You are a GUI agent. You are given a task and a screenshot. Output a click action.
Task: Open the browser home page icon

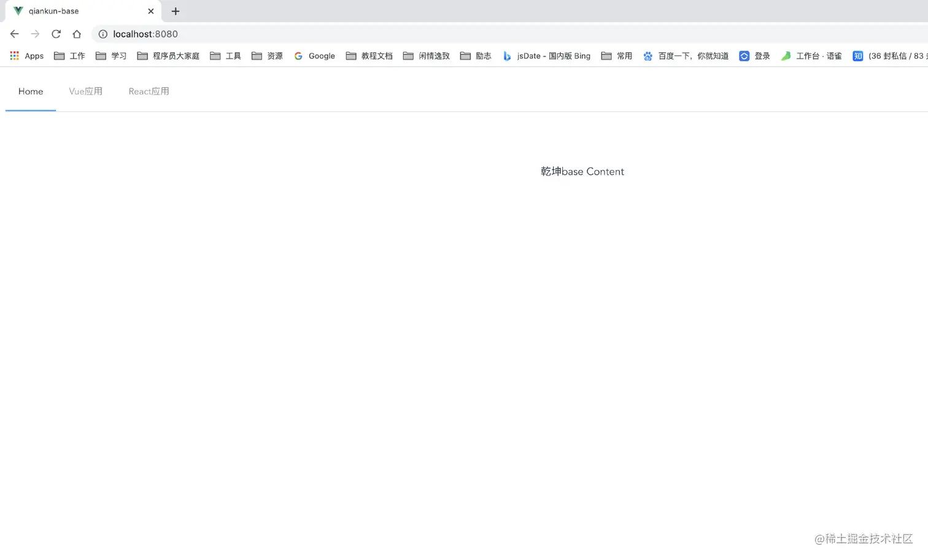coord(77,34)
